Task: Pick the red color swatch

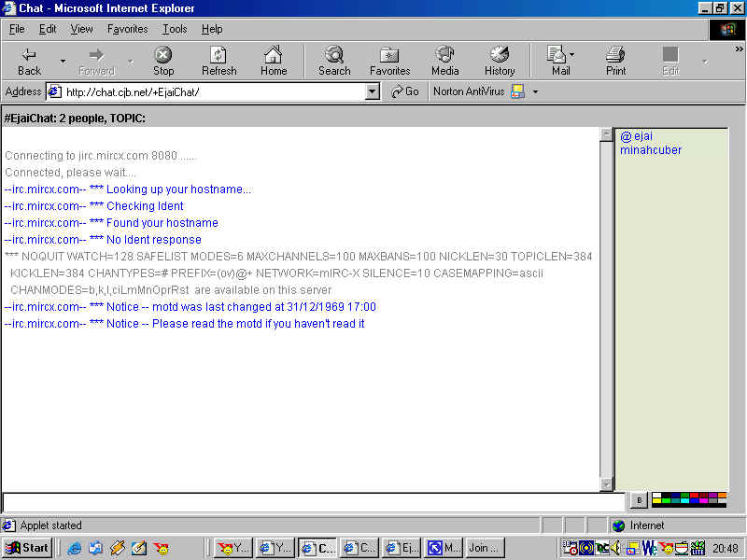Action: click(x=694, y=496)
